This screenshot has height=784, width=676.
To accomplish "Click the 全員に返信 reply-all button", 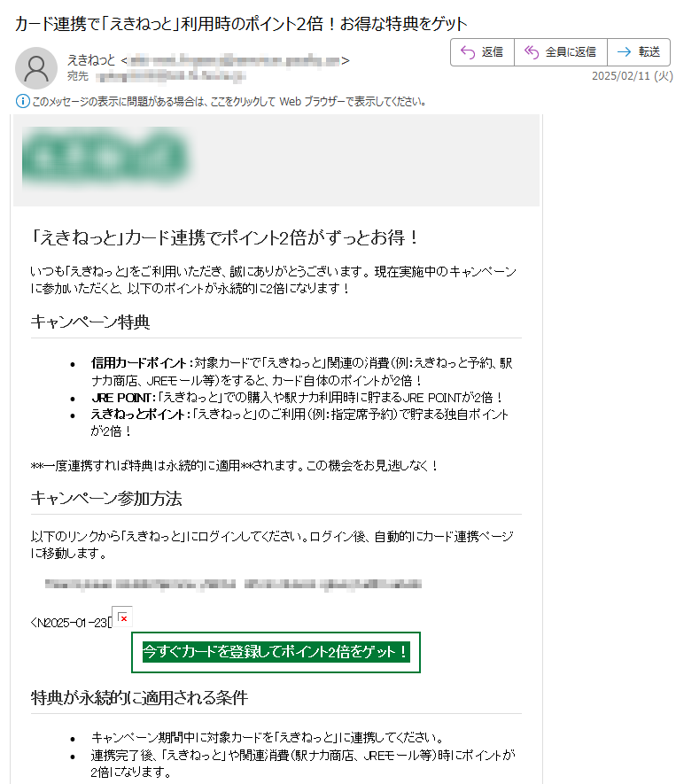I will pos(561,52).
